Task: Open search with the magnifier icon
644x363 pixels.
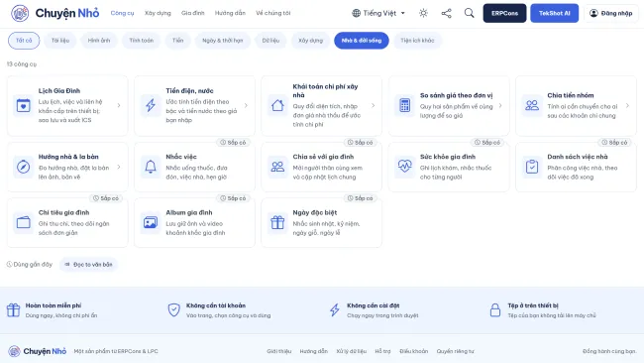Action: 469,13
